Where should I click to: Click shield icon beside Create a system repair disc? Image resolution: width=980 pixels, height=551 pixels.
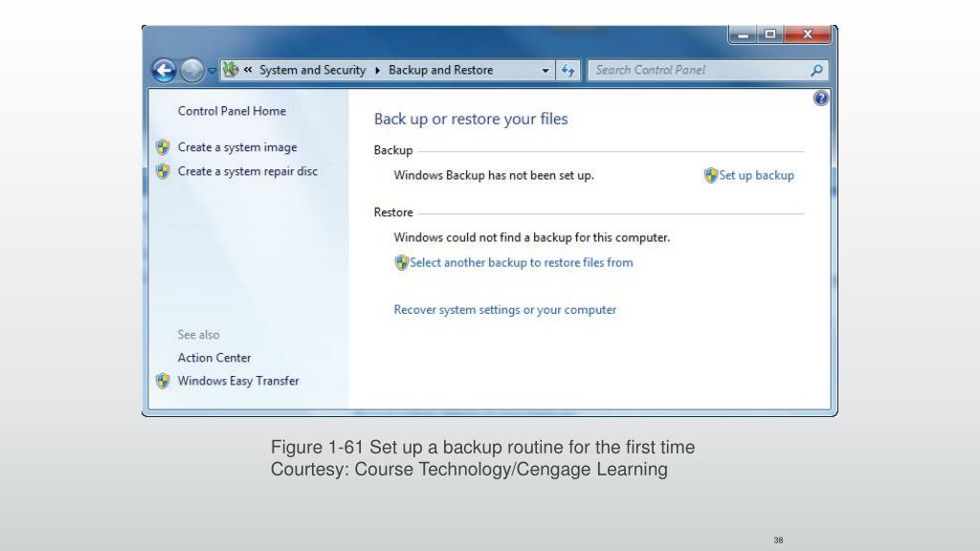pyautogui.click(x=163, y=171)
